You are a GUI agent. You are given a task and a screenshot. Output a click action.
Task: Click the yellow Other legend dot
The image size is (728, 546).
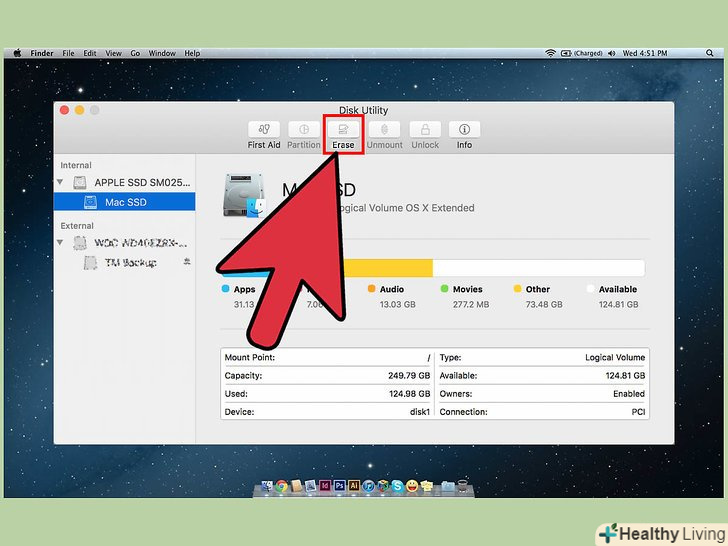(x=518, y=288)
